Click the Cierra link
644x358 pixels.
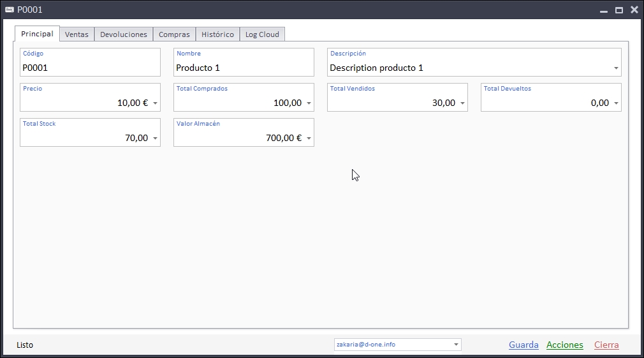[606, 345]
